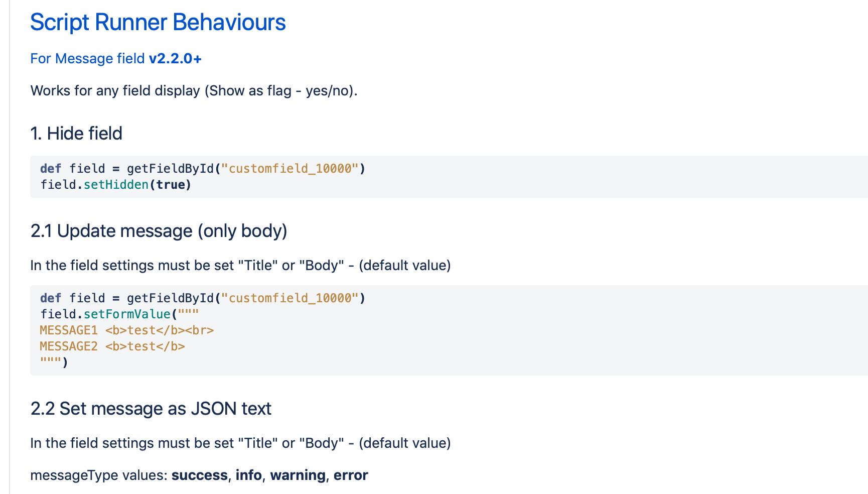This screenshot has width=868, height=494.
Task: Click the closing triple quotes in the code block
Action: tap(51, 361)
